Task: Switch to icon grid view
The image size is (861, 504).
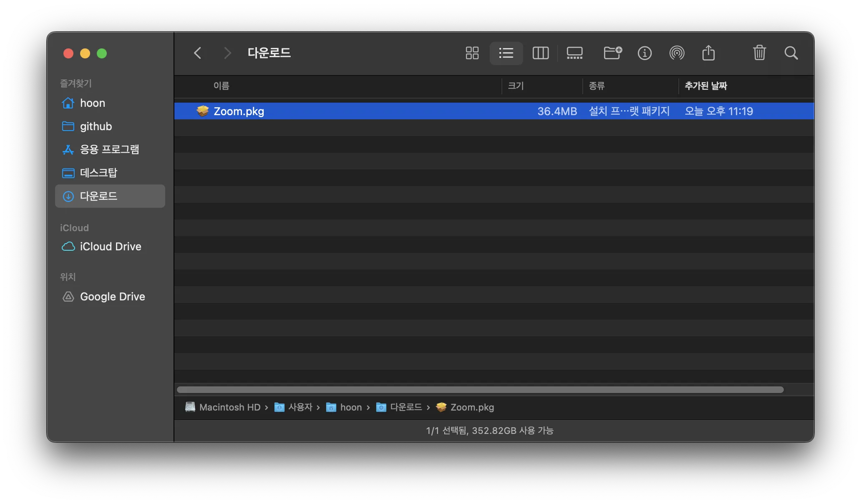Action: click(x=472, y=53)
